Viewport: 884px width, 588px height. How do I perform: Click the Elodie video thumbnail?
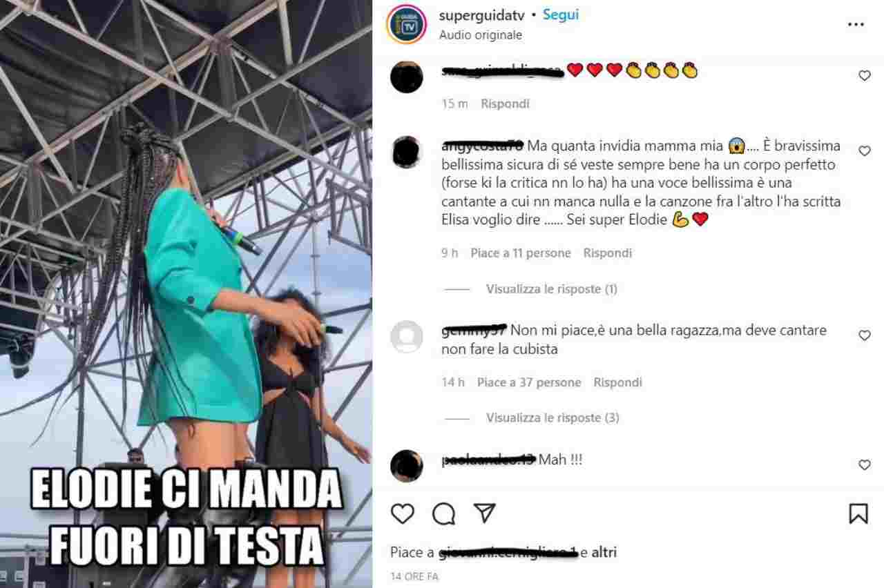click(x=186, y=294)
